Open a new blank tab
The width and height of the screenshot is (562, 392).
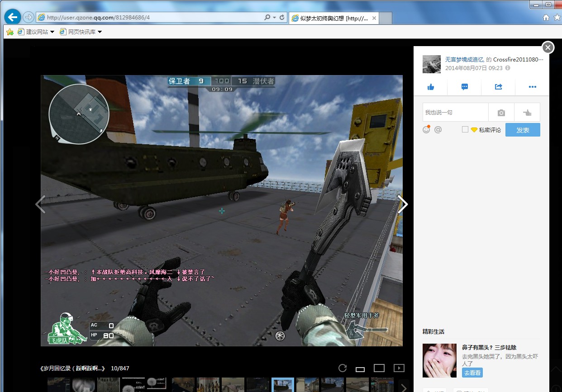[386, 19]
